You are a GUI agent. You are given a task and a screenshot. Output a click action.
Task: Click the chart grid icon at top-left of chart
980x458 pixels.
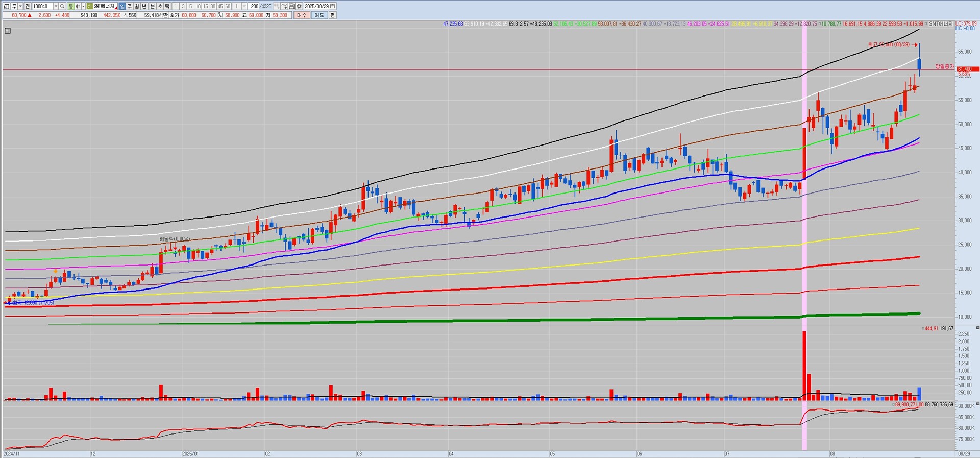[7, 31]
